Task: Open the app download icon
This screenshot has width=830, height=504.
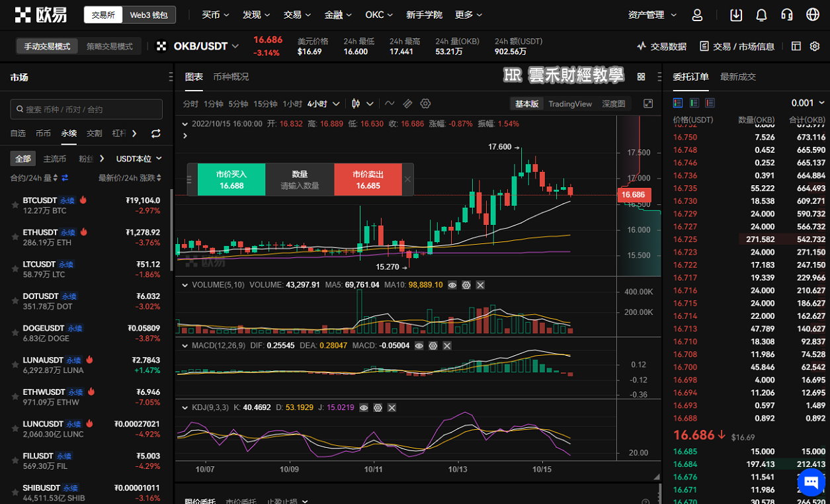Action: 736,15
